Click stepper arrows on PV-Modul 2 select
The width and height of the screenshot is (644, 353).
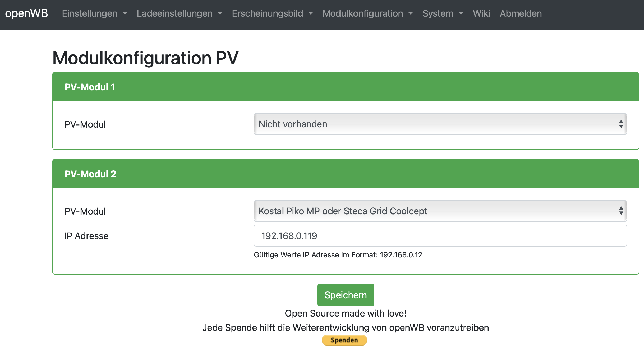621,211
